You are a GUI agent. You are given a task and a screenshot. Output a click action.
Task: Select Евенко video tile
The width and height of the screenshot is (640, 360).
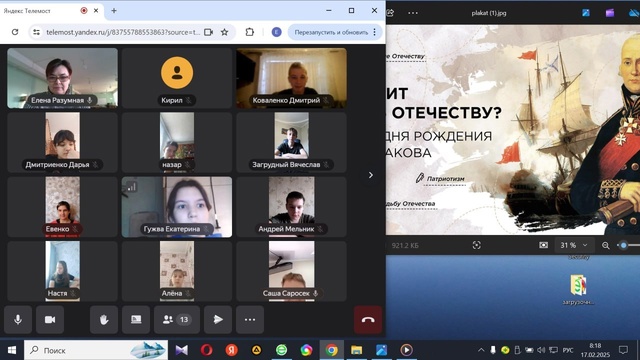[x=62, y=207]
